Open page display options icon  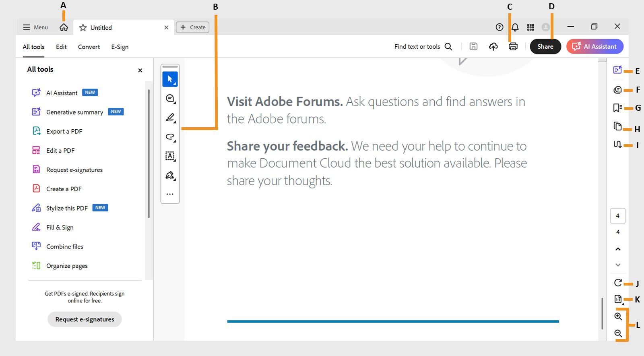[x=618, y=299]
